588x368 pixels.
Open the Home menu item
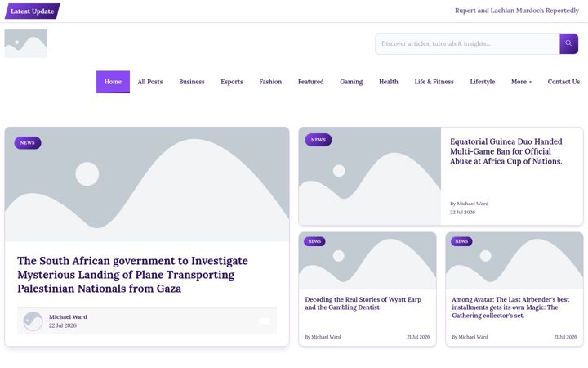[113, 82]
